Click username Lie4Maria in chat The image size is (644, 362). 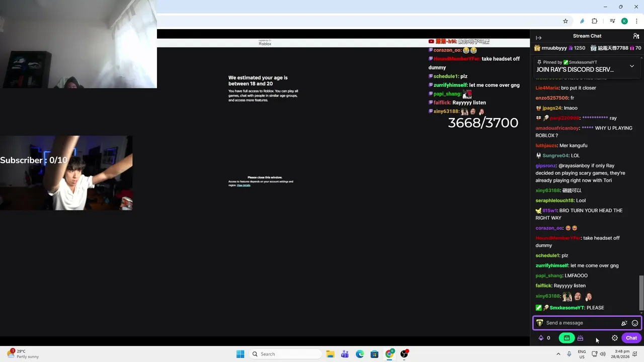(x=547, y=88)
